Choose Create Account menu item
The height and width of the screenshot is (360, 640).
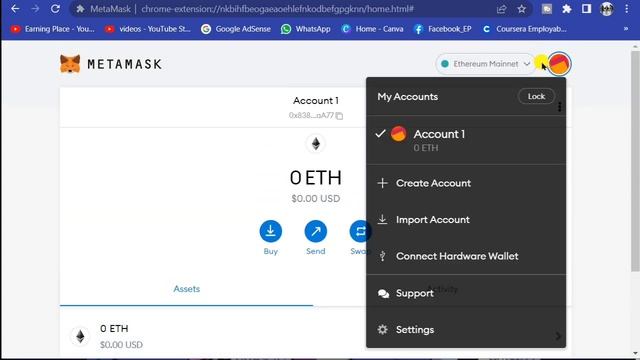[466, 183]
